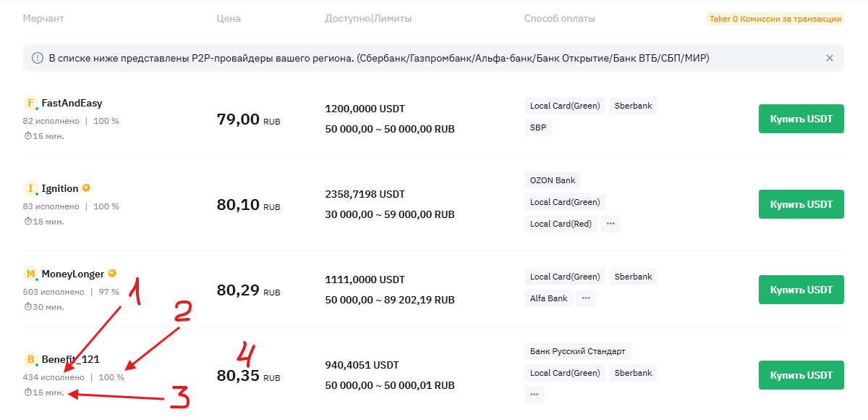Buy USDT from FastAndEasy
This screenshot has width=868, height=420.
click(801, 119)
